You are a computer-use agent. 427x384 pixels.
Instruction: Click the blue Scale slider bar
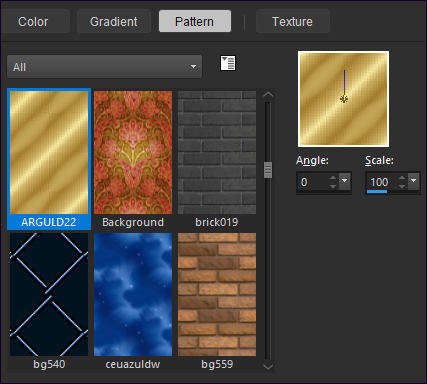point(377,192)
